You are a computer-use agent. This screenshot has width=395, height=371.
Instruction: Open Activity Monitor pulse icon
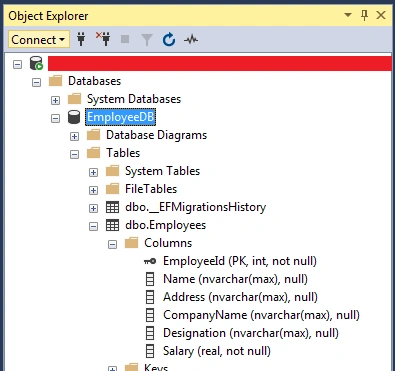point(191,40)
